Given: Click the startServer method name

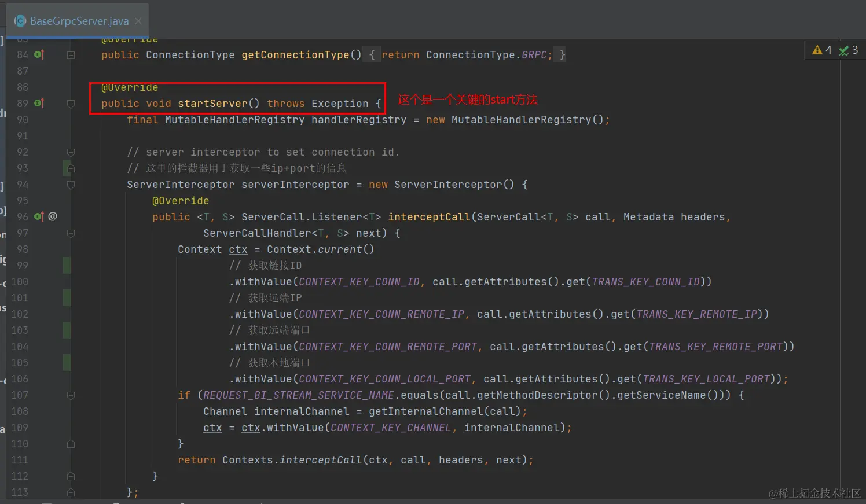Looking at the screenshot, I should pyautogui.click(x=212, y=104).
